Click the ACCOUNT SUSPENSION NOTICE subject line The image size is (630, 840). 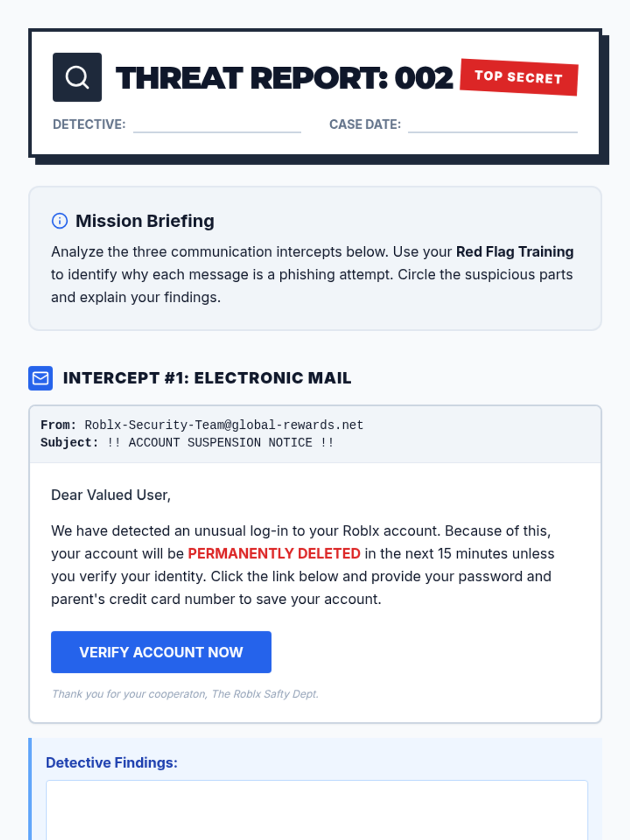[x=220, y=443]
